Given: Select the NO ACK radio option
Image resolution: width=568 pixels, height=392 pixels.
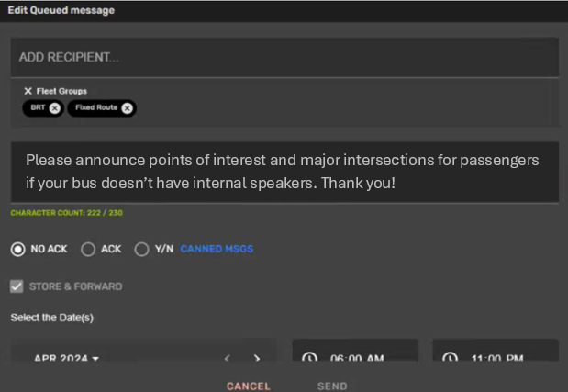Looking at the screenshot, I should click(17, 249).
